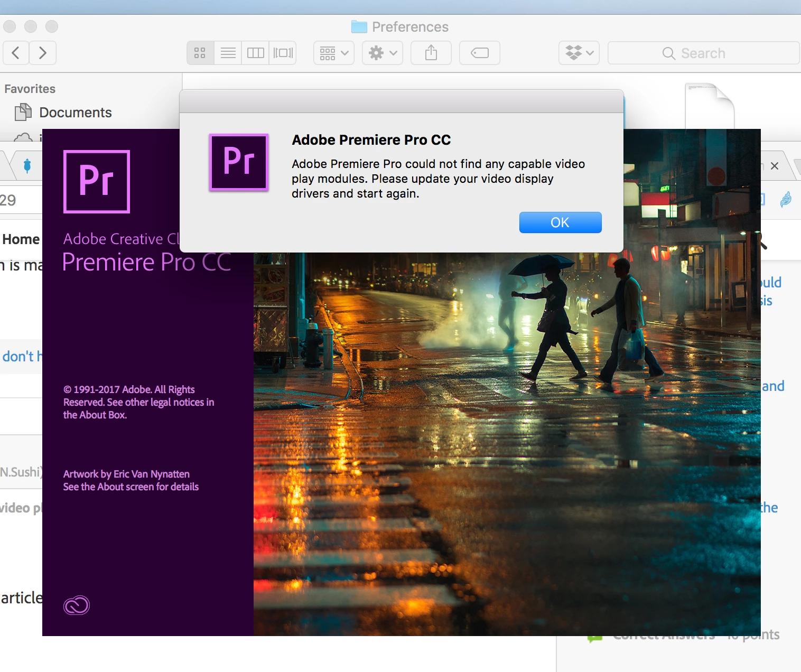
Task: Go forward in Finder Preferences window
Action: coord(43,53)
